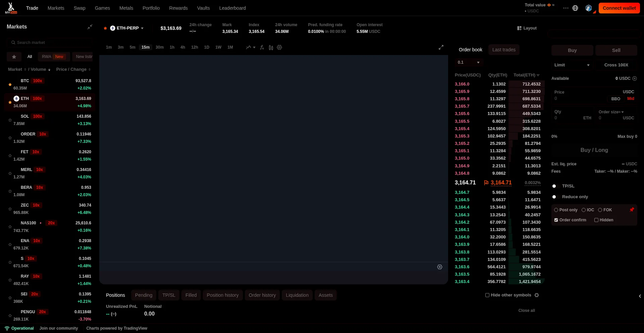Switch to the Last trades tab

click(504, 50)
